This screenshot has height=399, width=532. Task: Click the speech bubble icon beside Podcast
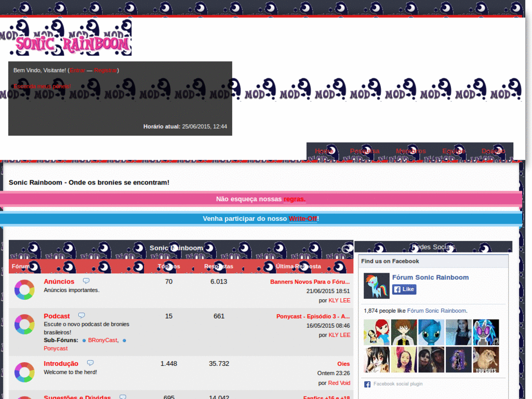(x=82, y=315)
